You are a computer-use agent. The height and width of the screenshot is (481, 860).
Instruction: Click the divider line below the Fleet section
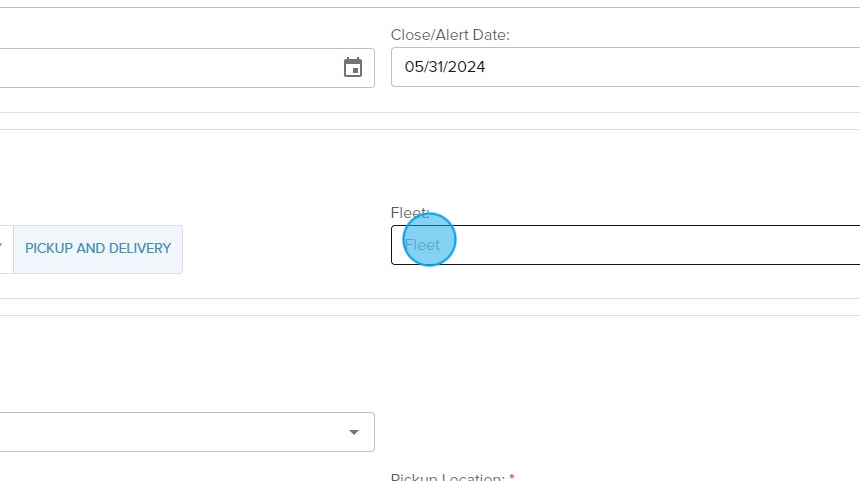coord(430,299)
